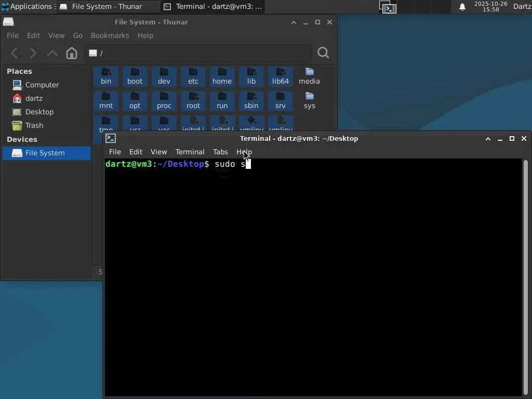Viewport: 532px width, 399px height.
Task: Select the srv folder
Action: coord(280,101)
